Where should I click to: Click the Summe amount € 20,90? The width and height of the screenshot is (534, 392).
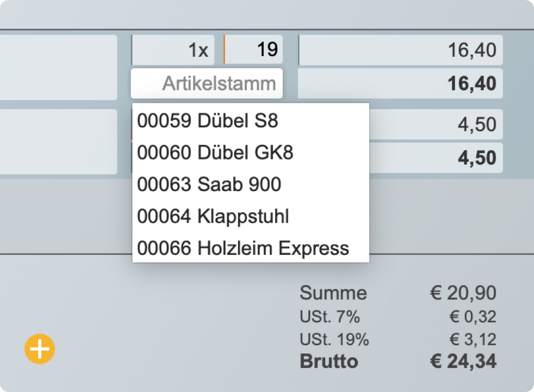[x=463, y=293]
